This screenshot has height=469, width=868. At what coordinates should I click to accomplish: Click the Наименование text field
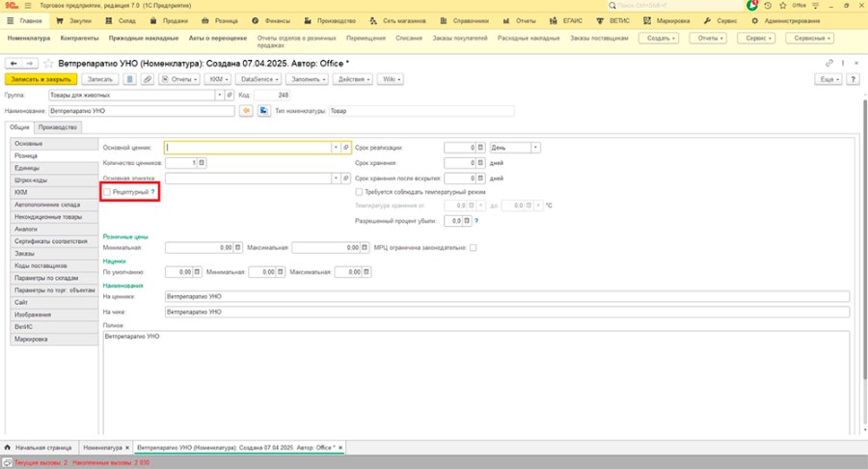point(141,111)
